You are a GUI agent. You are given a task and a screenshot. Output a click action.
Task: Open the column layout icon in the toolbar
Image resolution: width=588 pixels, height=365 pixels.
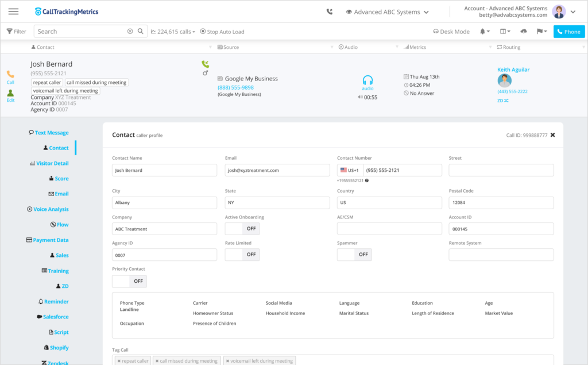coord(504,32)
